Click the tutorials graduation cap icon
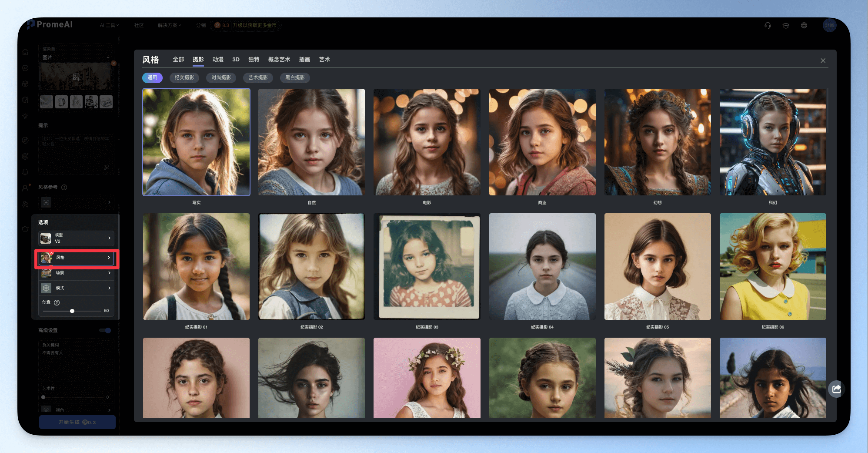 (x=786, y=25)
